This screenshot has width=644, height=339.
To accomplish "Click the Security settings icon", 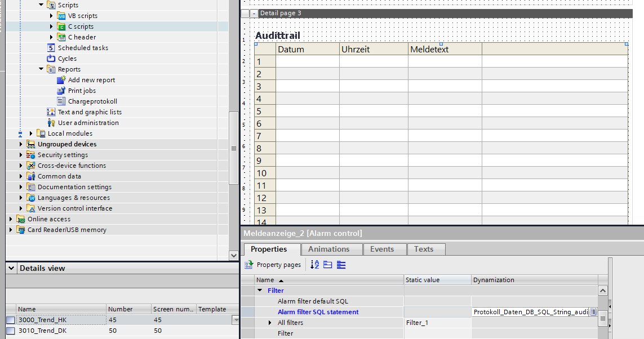I will click(x=31, y=155).
